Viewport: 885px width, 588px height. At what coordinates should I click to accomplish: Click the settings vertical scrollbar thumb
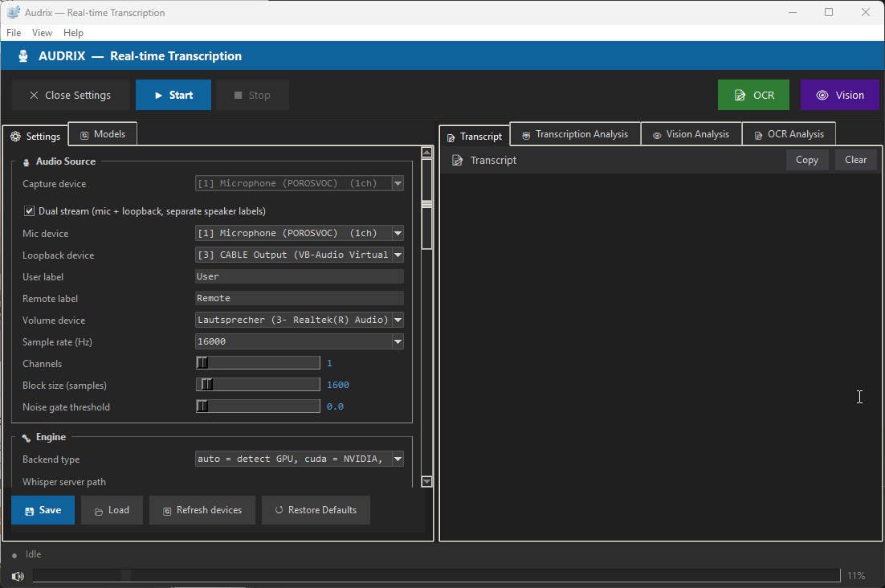[427, 204]
